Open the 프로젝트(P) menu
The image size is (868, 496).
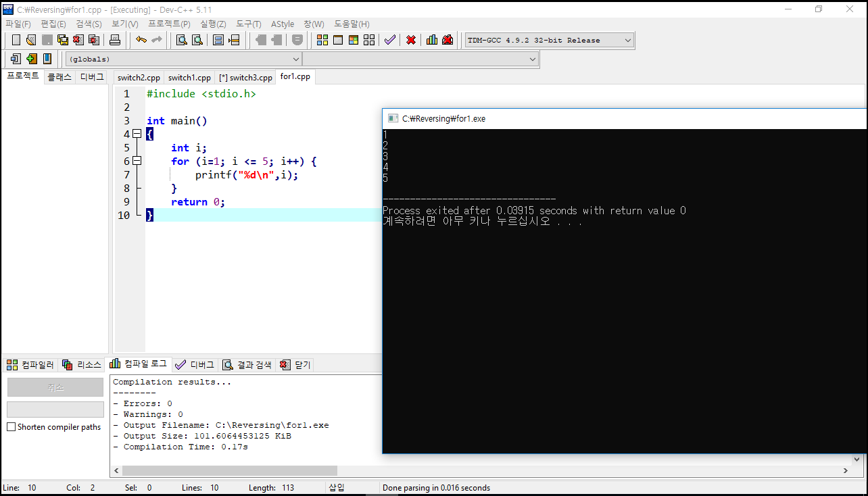point(169,24)
